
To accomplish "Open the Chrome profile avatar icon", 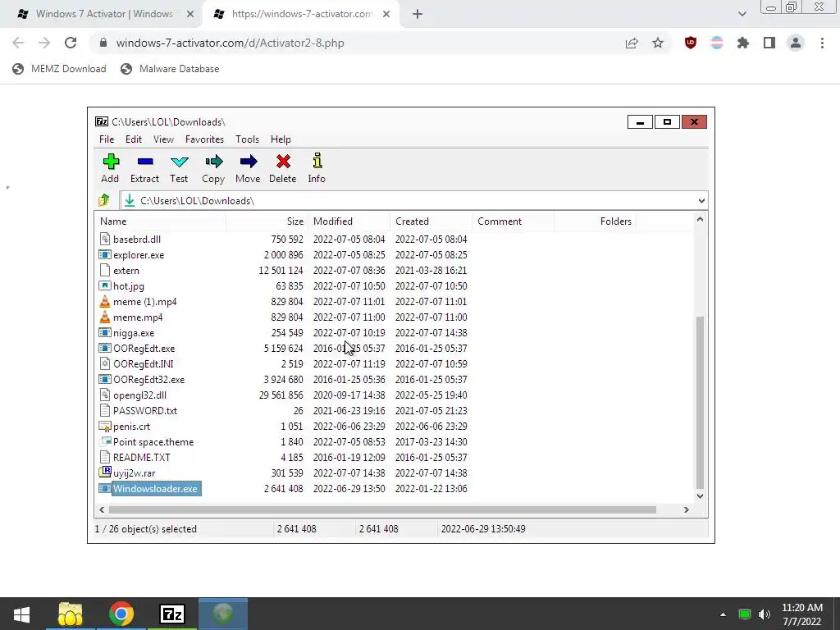I will coord(796,43).
